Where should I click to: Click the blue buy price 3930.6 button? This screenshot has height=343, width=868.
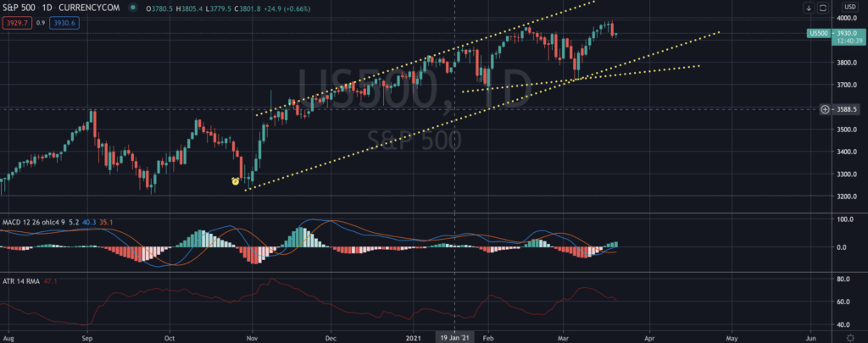(x=64, y=23)
